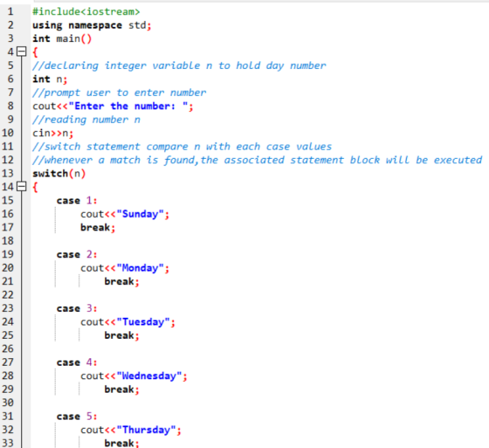Click the "Monday" string
This screenshot has height=448, width=489.
point(140,268)
